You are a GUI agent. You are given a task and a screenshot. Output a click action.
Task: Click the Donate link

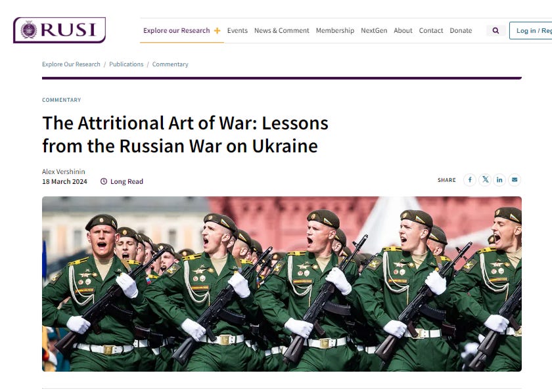[x=461, y=31]
